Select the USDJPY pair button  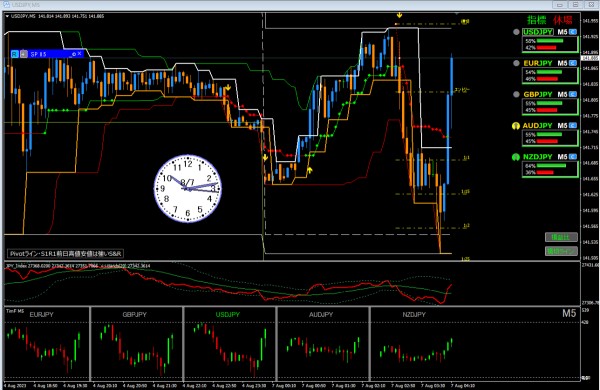click(538, 32)
